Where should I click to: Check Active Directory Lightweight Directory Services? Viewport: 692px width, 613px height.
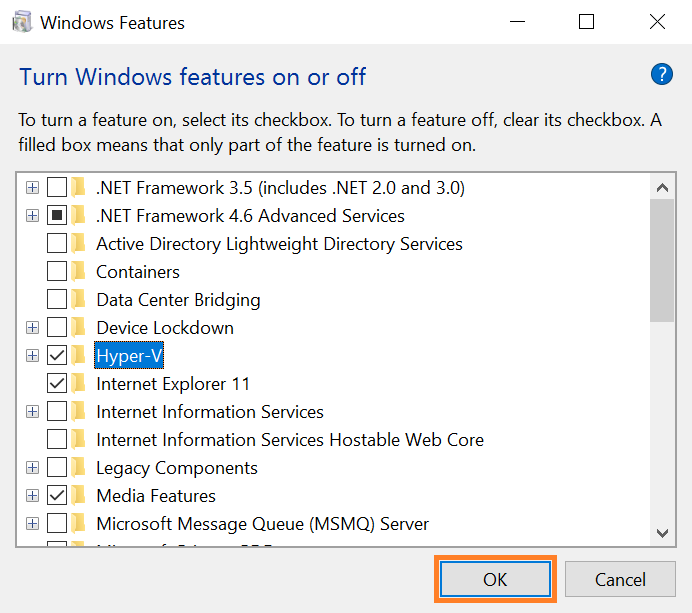pos(57,244)
